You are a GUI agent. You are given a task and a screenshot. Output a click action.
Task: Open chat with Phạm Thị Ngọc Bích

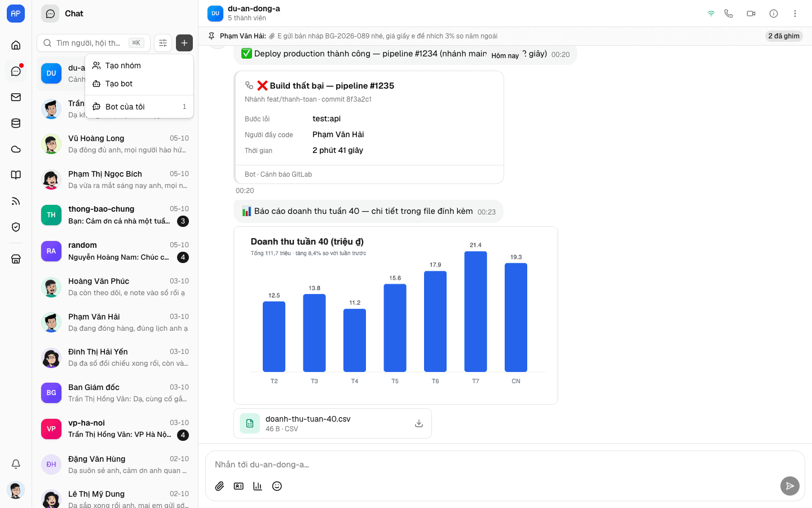click(x=115, y=179)
